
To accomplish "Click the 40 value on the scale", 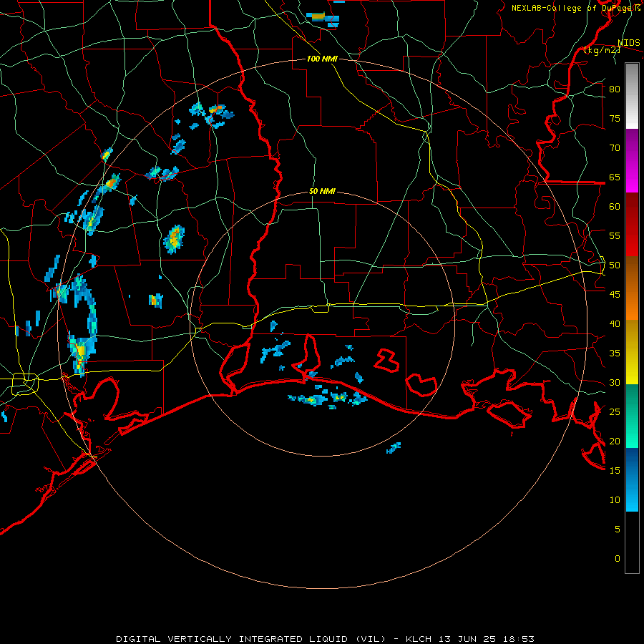I will point(615,324).
